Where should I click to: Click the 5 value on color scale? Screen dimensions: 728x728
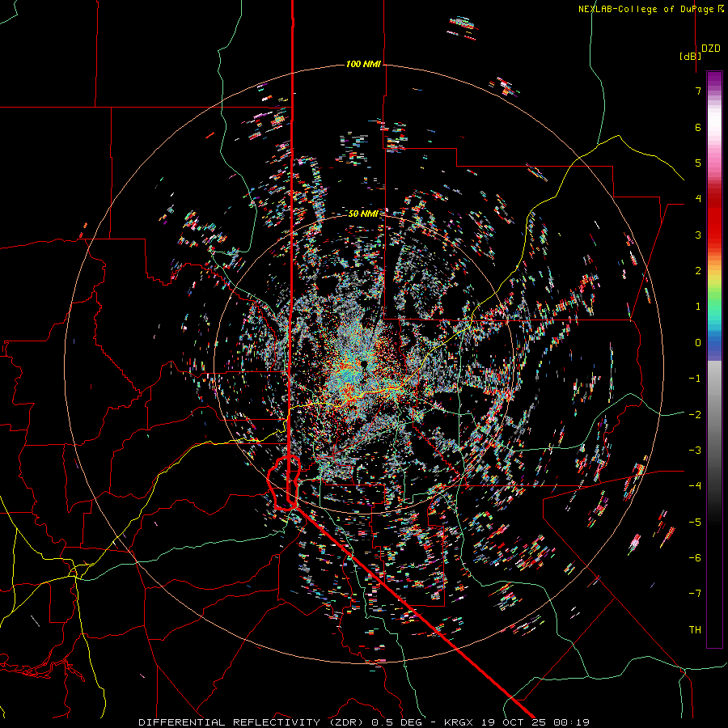pyautogui.click(x=698, y=163)
